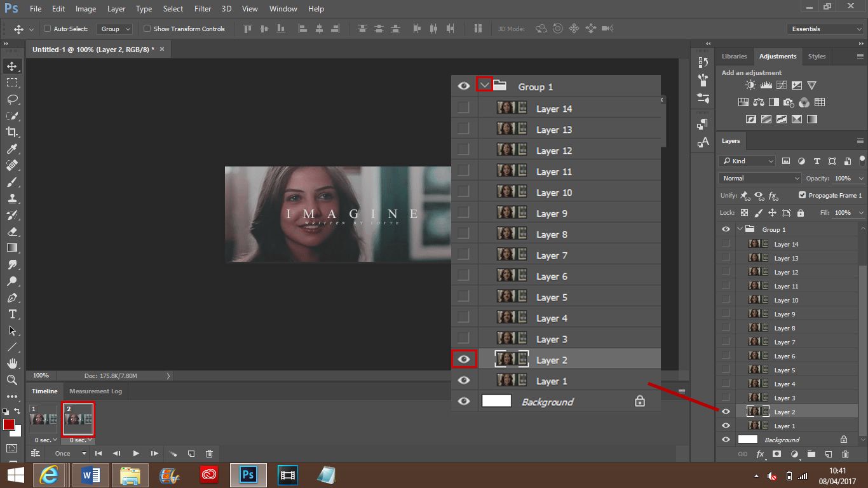Convert to video timeline icon
868x488 pixels.
coord(36,454)
